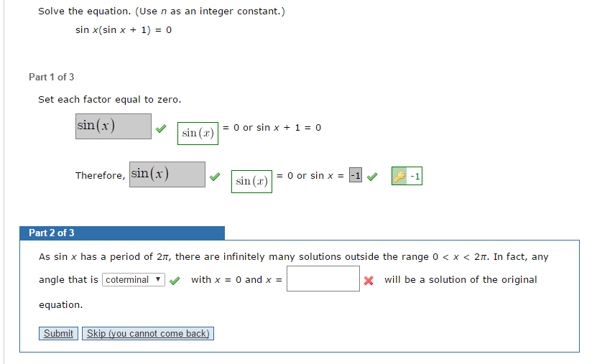Click the green checkmark beside the coterminal dropdown

pos(175,281)
